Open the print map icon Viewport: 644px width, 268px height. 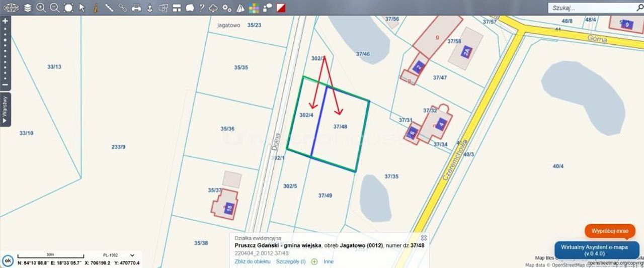tap(136, 8)
